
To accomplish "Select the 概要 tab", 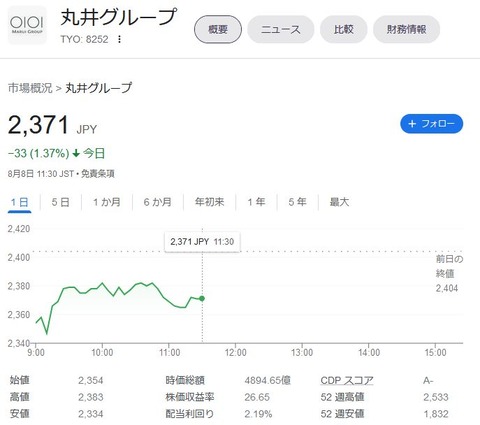I will 218,29.
